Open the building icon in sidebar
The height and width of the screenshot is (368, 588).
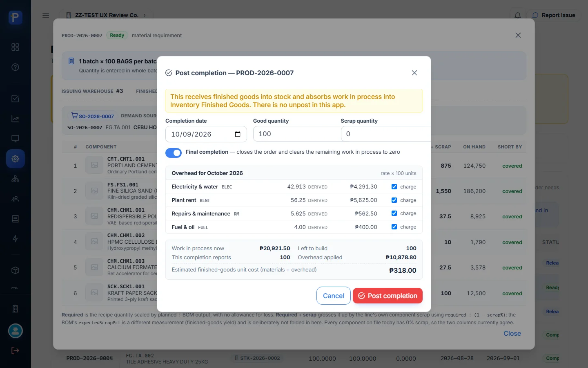click(15, 309)
